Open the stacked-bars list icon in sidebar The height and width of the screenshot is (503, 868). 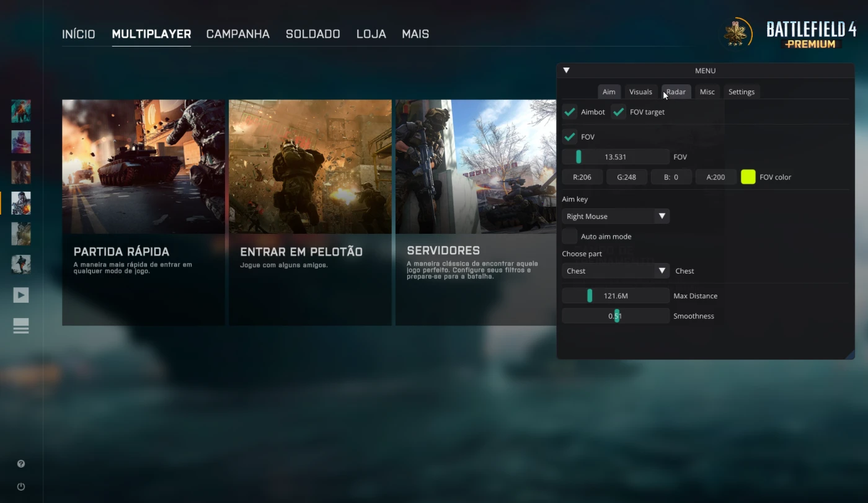pos(21,326)
